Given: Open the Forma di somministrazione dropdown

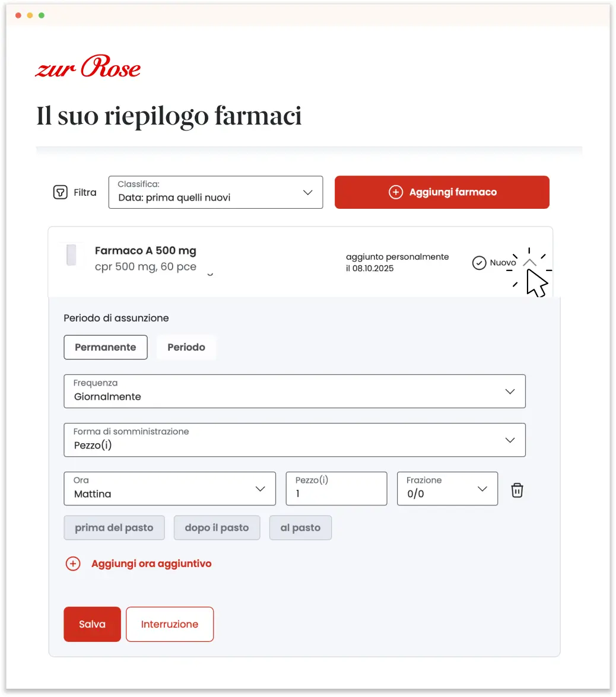Looking at the screenshot, I should [294, 440].
